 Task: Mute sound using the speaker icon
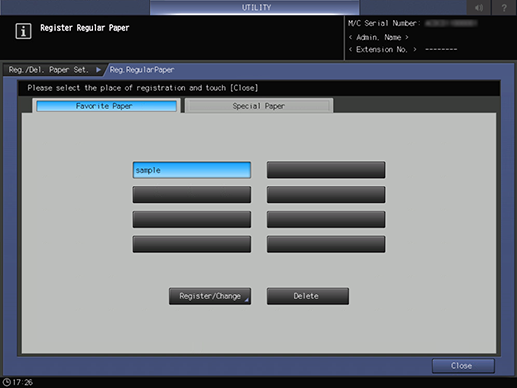(x=479, y=7)
